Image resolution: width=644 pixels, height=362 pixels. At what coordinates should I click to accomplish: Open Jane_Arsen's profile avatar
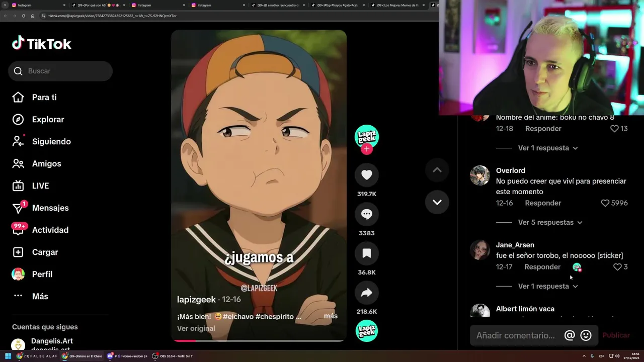point(480,250)
